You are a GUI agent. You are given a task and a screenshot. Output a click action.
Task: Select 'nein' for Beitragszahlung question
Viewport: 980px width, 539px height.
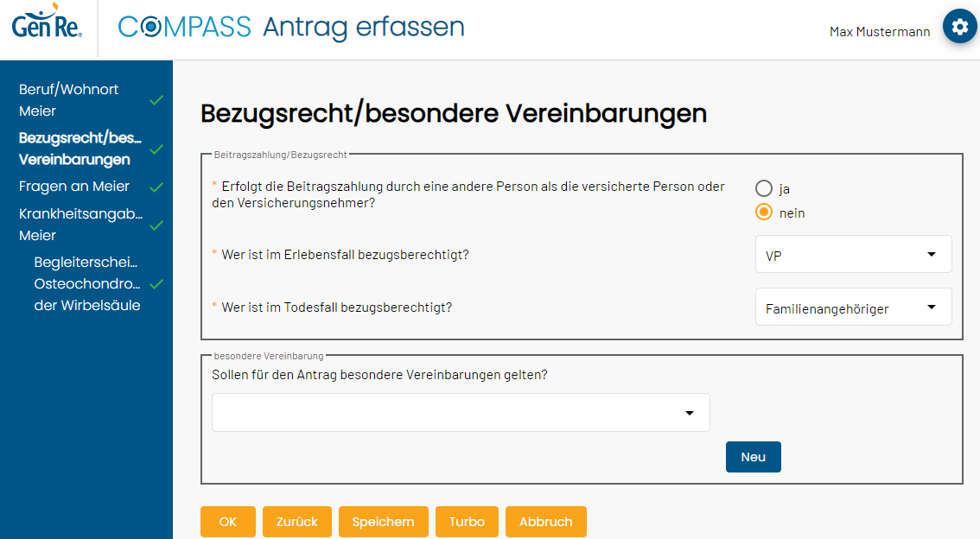[764, 212]
